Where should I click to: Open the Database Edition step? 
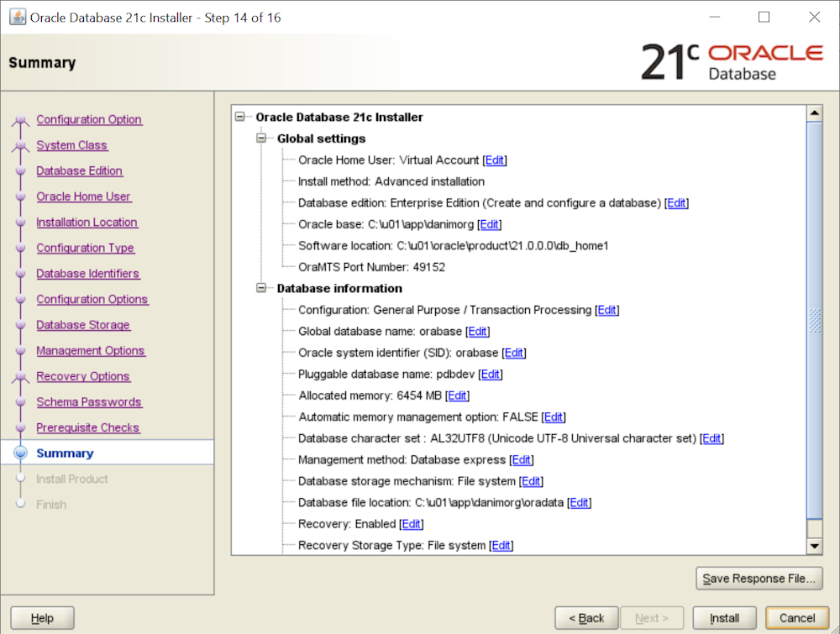79,170
